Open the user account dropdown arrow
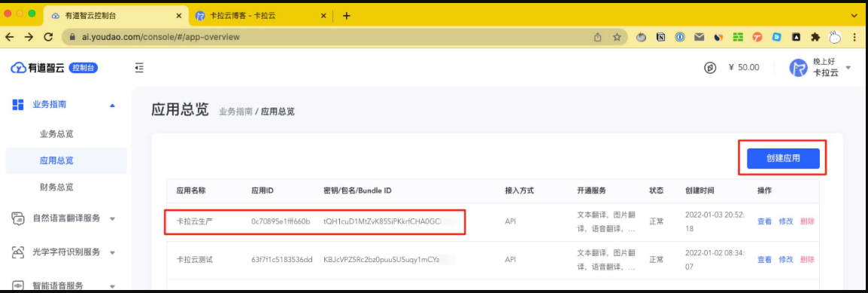868x293 pixels. [x=848, y=67]
